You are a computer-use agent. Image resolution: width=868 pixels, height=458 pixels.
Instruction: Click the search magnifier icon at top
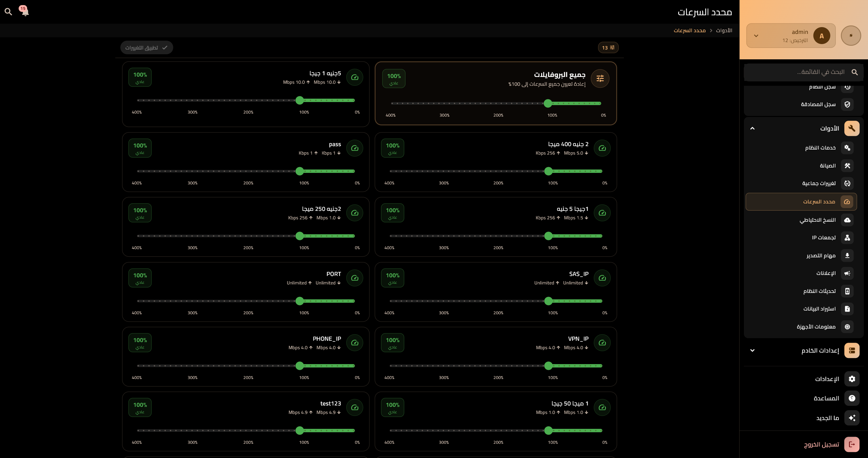pos(8,12)
